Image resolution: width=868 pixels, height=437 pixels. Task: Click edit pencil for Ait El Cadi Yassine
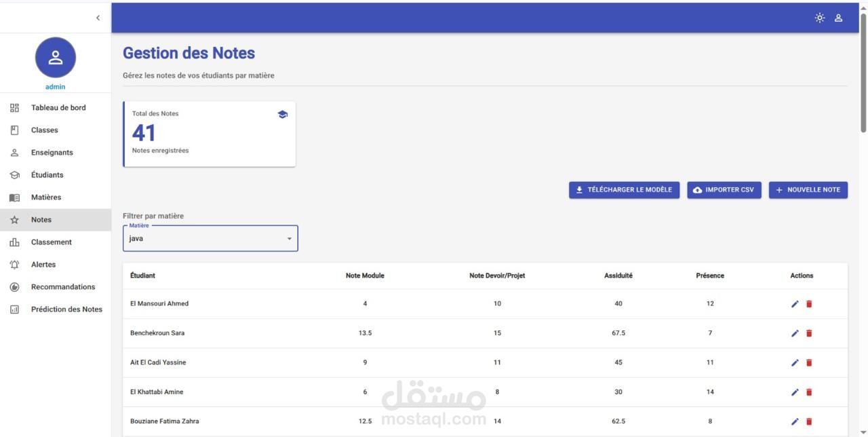[795, 362]
